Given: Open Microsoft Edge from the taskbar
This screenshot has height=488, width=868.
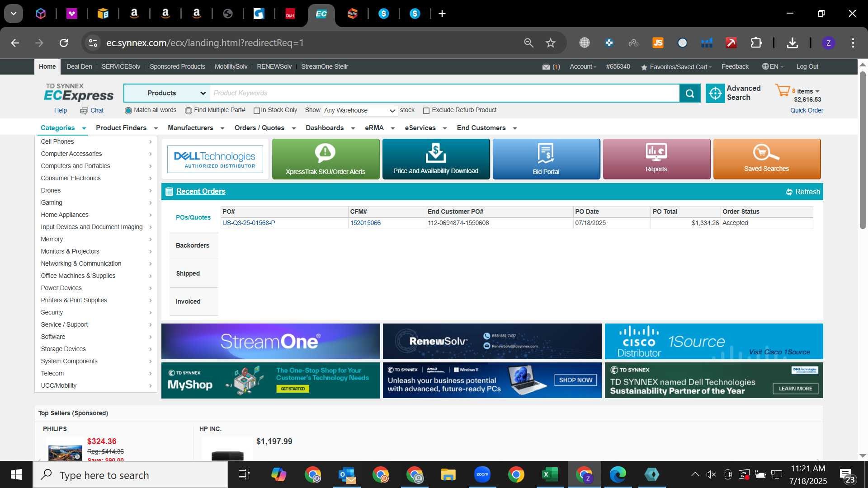Looking at the screenshot, I should [x=618, y=474].
